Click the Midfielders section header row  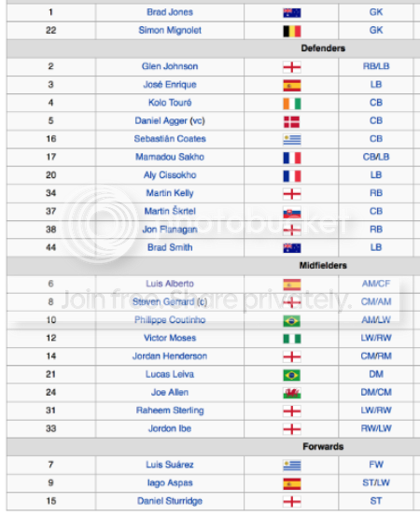(214, 266)
